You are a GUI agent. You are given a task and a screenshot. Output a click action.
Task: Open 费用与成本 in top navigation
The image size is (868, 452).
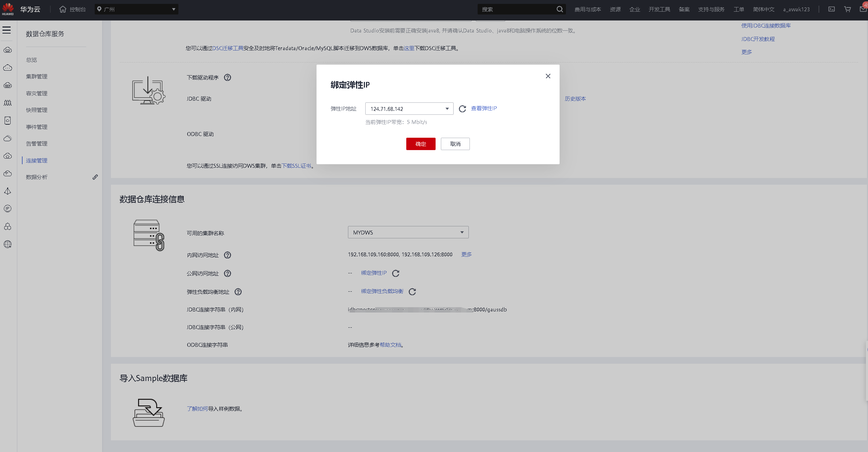tap(587, 10)
